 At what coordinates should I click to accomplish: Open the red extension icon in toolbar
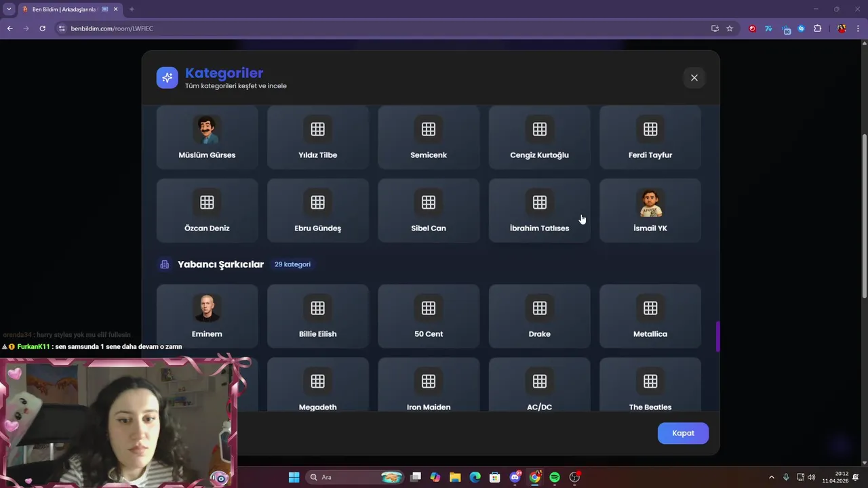752,28
